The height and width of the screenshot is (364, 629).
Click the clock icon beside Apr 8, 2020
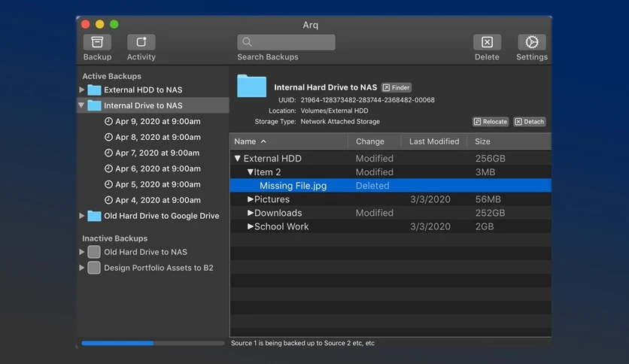[x=108, y=137]
